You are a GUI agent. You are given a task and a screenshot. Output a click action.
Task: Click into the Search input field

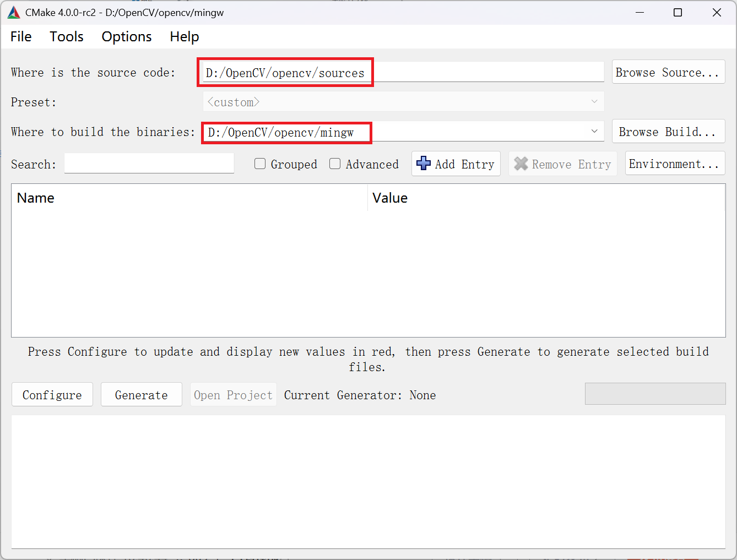149,164
